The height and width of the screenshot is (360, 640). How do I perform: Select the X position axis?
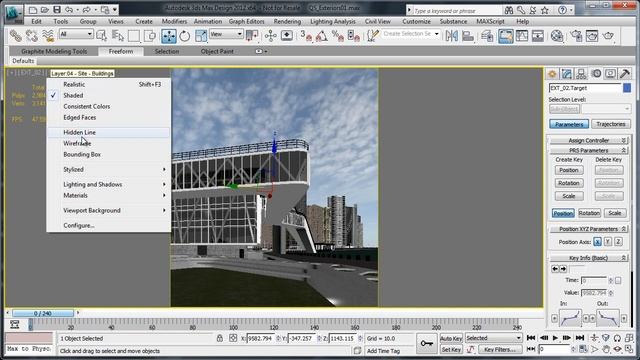coord(597,242)
